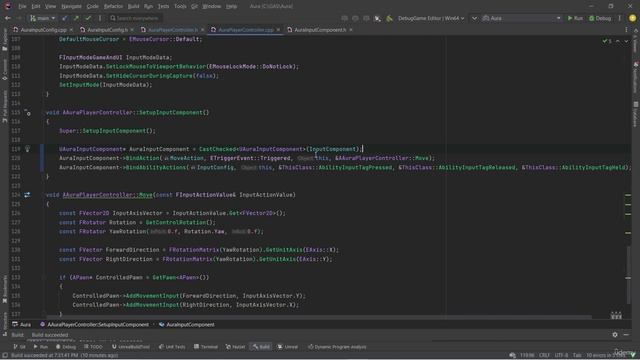
Task: Toggle the Build tool window button
Action: pos(261,347)
